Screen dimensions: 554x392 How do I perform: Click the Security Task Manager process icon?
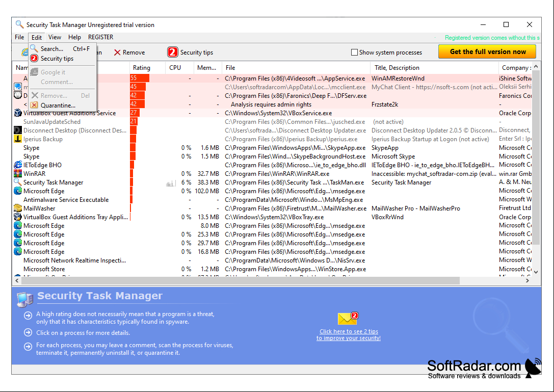pyautogui.click(x=18, y=182)
